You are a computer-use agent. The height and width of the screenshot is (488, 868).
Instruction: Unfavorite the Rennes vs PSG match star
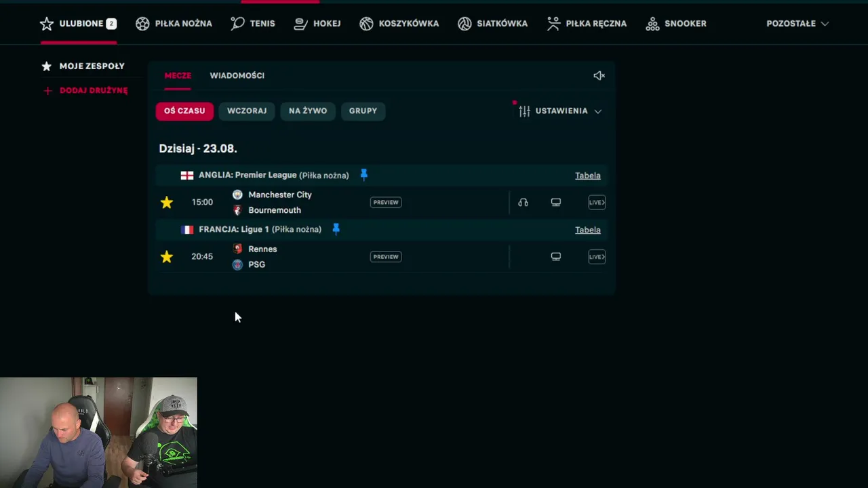tap(167, 256)
